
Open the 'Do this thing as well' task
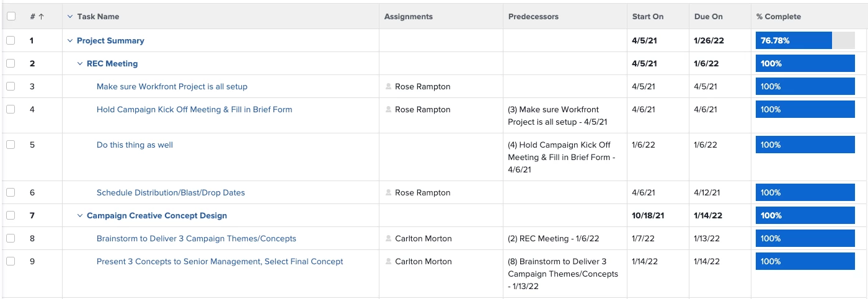coord(135,145)
